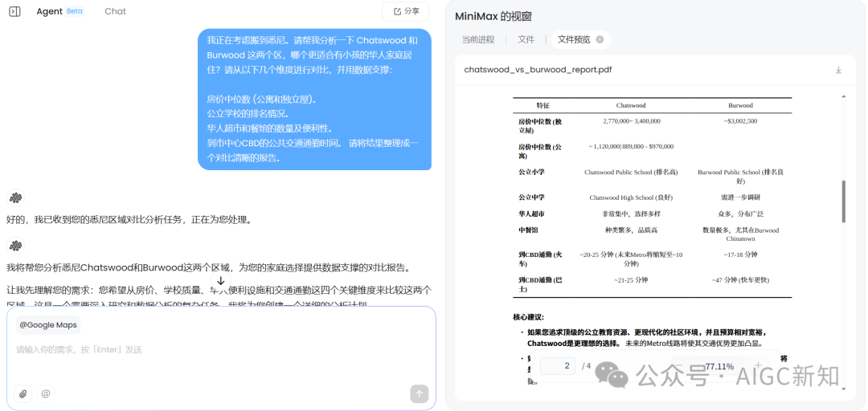The image size is (868, 411).
Task: Jump to latest message with down-arrow button
Action: click(x=220, y=281)
